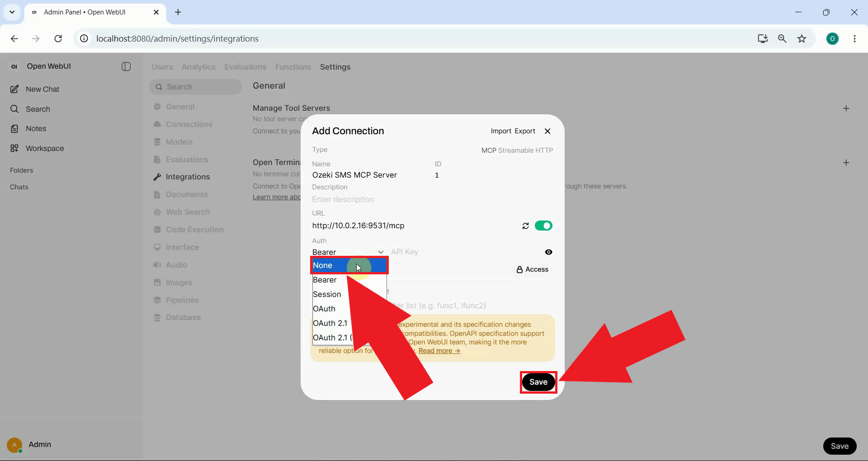
Task: Expand the Folders section
Action: point(22,170)
